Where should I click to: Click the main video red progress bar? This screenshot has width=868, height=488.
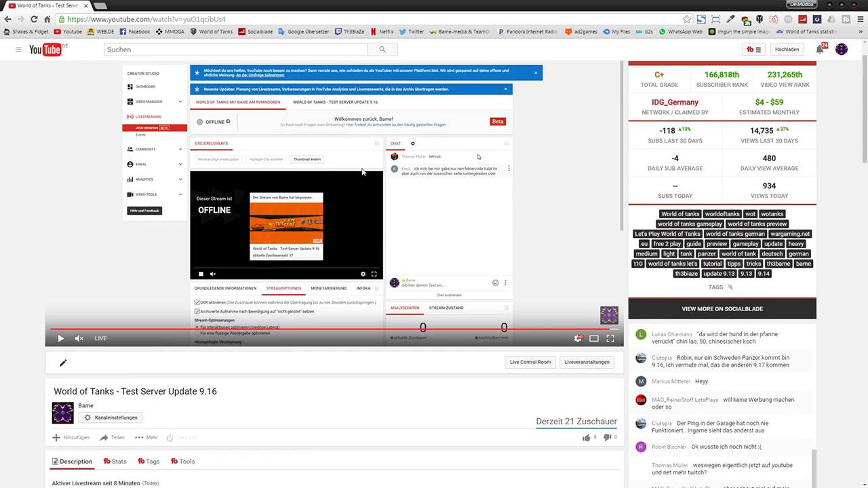pos(334,329)
